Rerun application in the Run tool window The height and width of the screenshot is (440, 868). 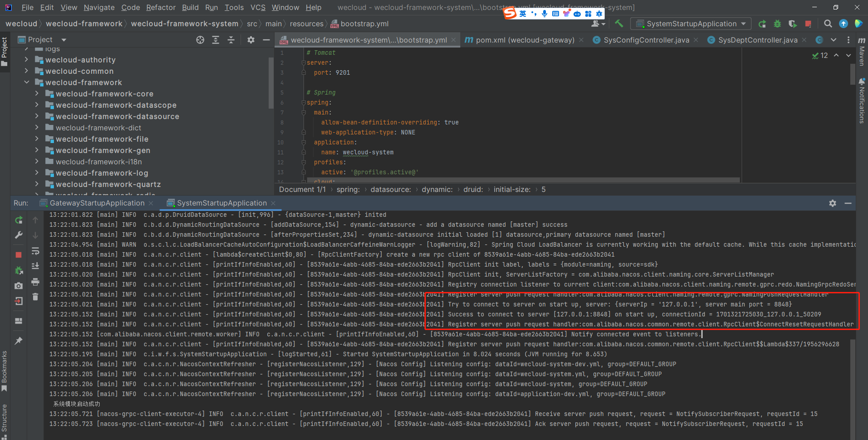19,220
